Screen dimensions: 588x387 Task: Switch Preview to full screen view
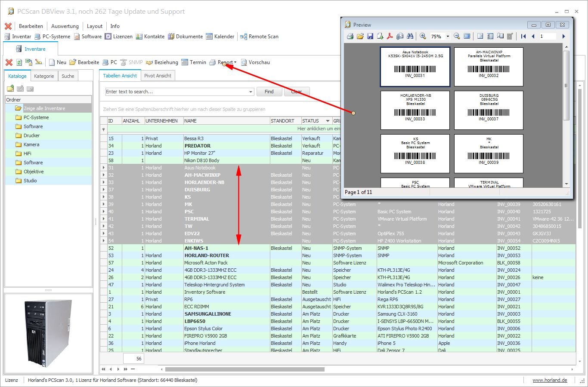[x=467, y=37]
